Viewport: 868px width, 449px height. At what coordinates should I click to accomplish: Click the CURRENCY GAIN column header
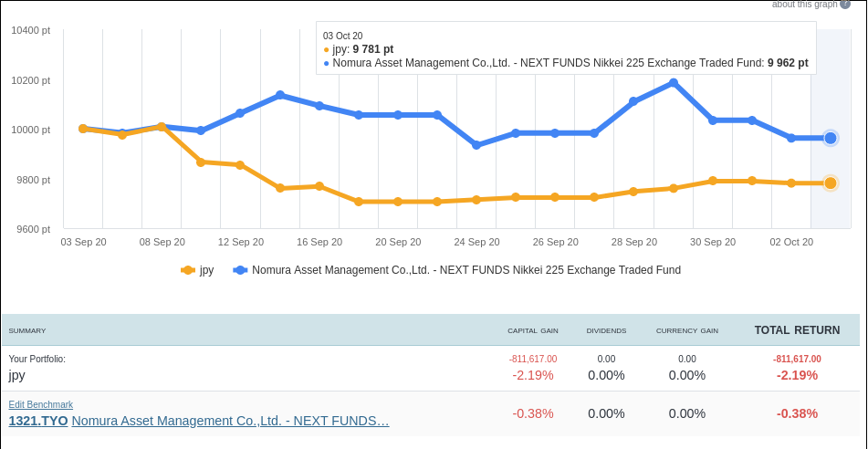point(686,330)
